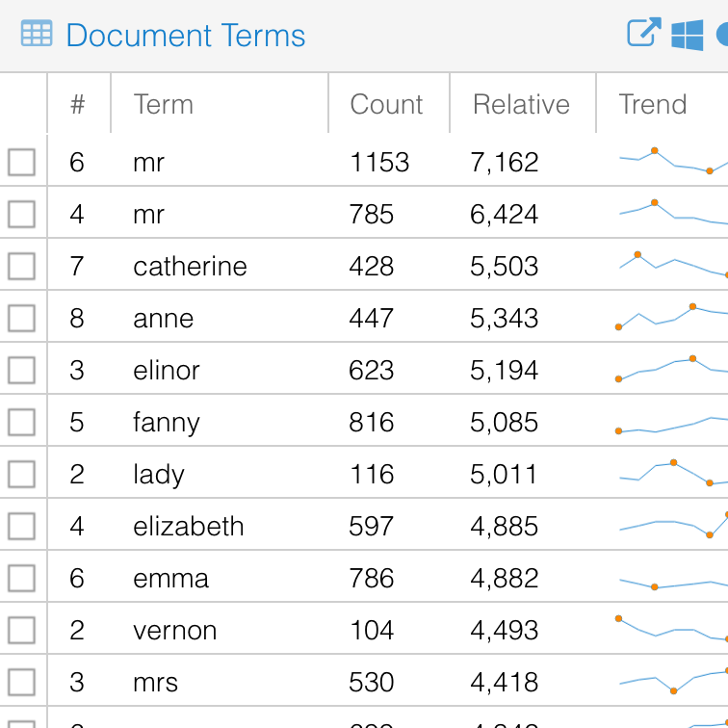Image resolution: width=728 pixels, height=728 pixels.
Task: Click the term cell for mrs
Action: click(x=156, y=682)
